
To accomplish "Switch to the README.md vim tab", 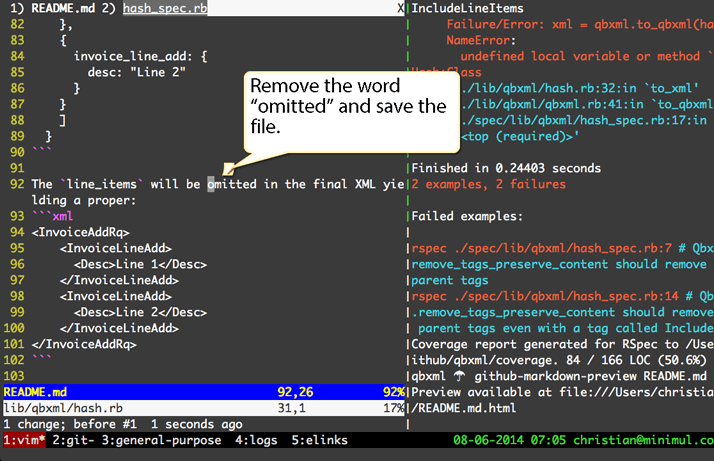I will [63, 8].
